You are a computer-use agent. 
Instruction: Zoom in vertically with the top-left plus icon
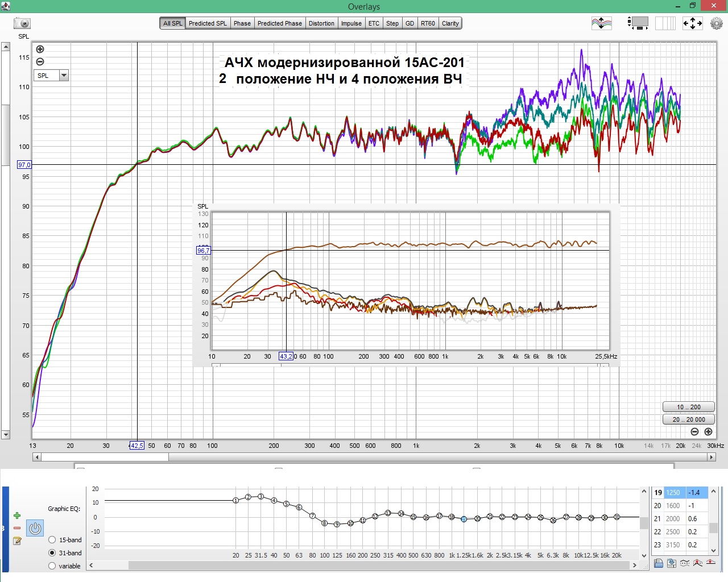pyautogui.click(x=40, y=49)
